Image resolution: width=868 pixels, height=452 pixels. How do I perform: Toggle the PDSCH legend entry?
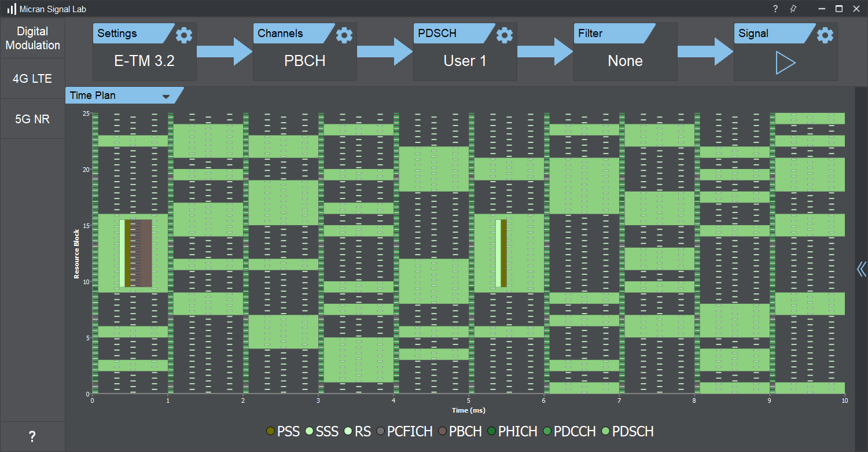pyautogui.click(x=627, y=431)
